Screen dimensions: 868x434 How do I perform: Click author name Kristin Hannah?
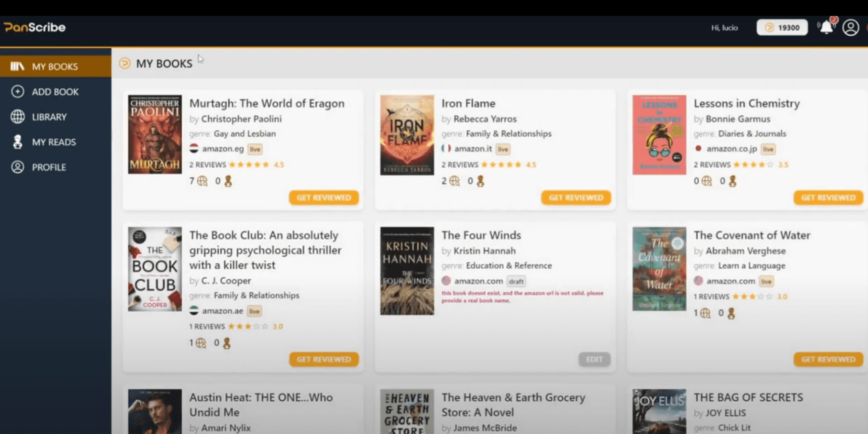pyautogui.click(x=484, y=251)
